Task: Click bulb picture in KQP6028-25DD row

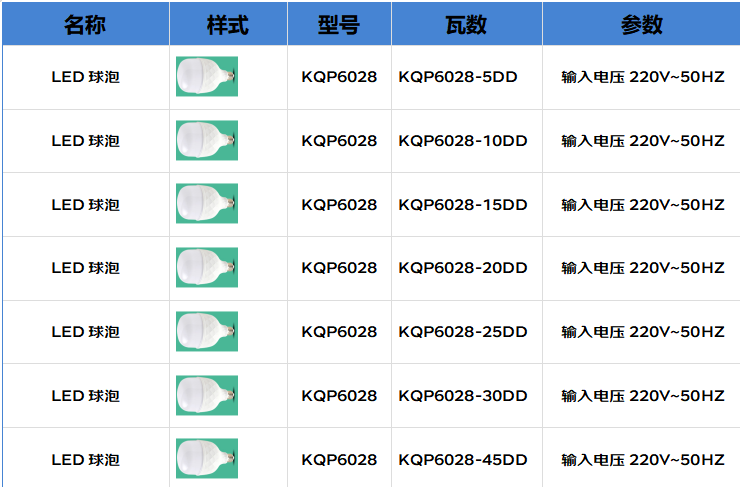Action: click(207, 331)
